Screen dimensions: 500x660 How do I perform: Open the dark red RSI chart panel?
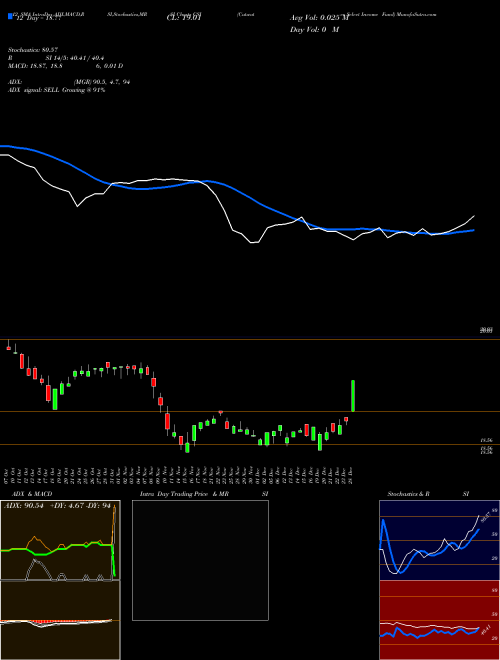(x=439, y=620)
